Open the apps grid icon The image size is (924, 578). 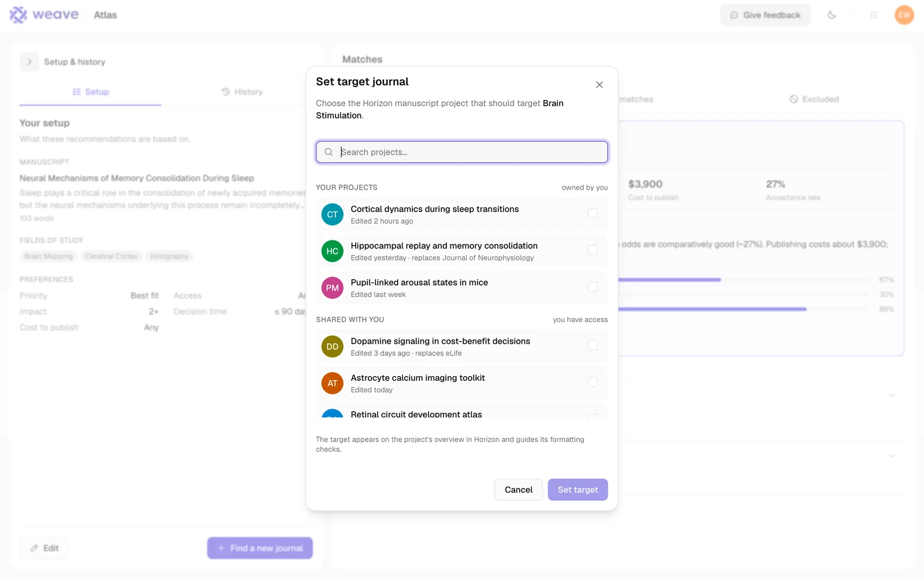(874, 15)
